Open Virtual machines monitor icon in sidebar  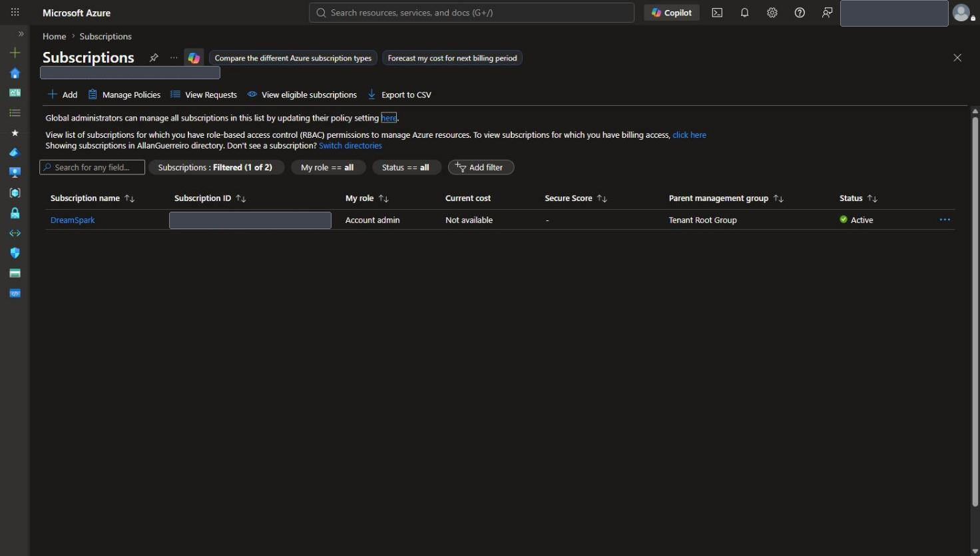(x=15, y=172)
